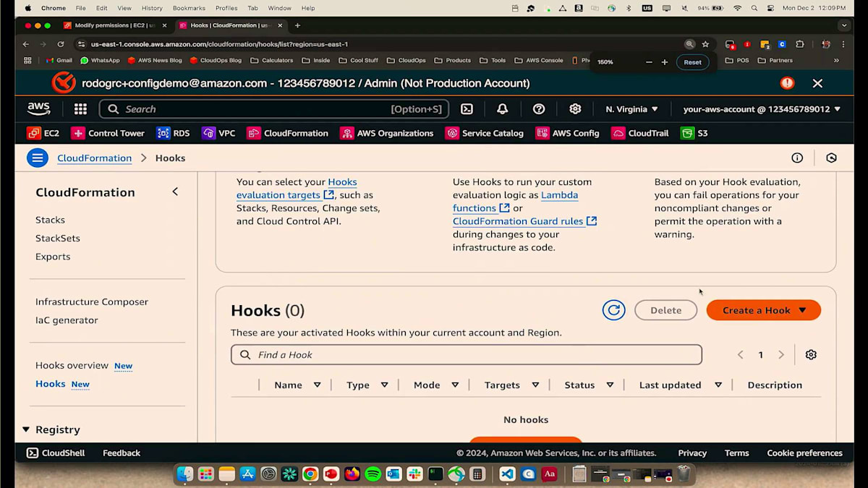Open the S3 service shortcut

(x=694, y=133)
